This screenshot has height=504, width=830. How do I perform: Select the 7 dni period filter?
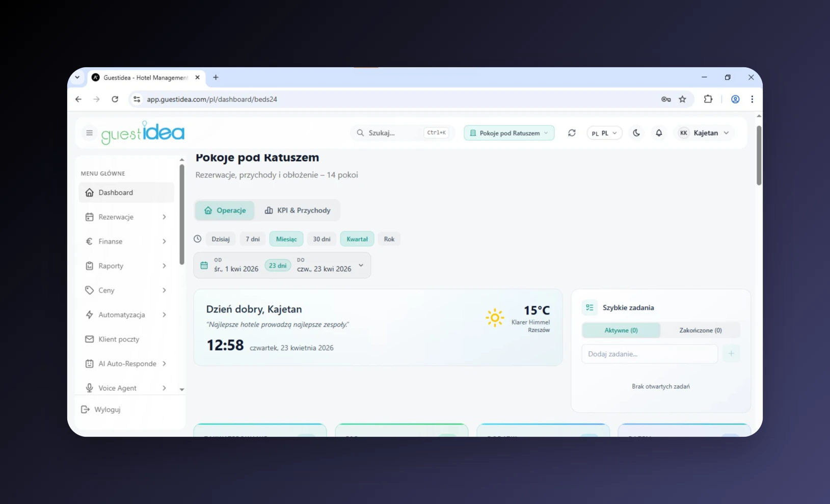click(253, 239)
